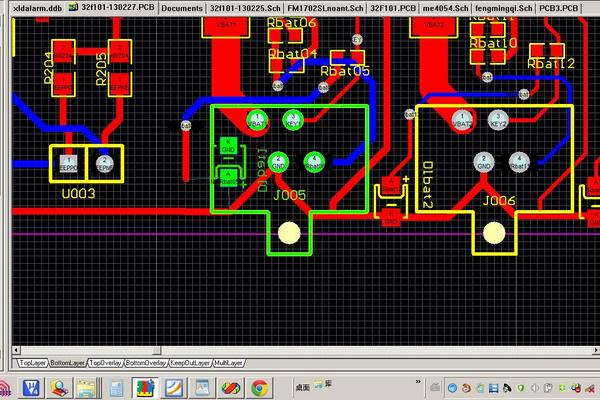Select the R205 designator label
Screen dimensions: 600x400
pyautogui.click(x=100, y=69)
